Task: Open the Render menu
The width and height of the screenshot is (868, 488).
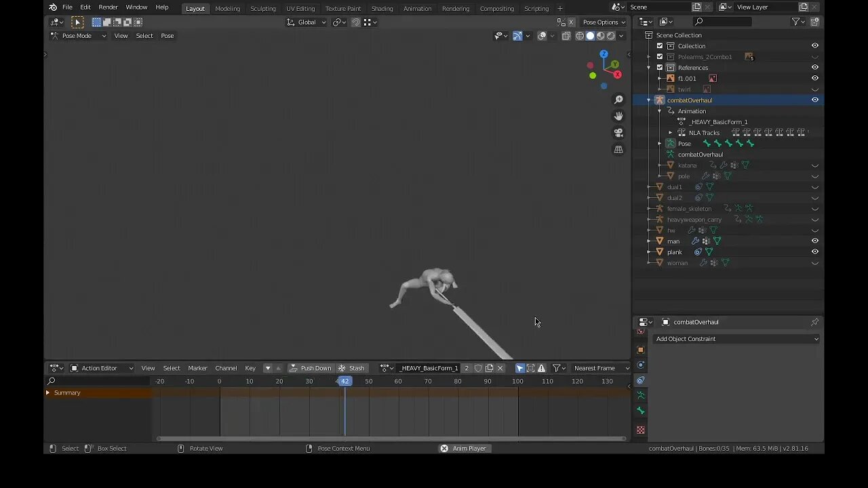Action: tap(108, 7)
